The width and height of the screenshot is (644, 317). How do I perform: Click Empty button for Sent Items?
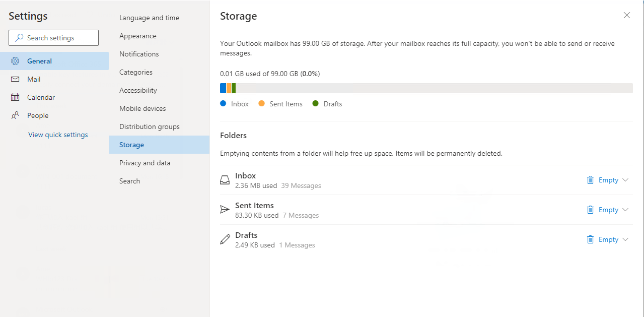coord(608,210)
